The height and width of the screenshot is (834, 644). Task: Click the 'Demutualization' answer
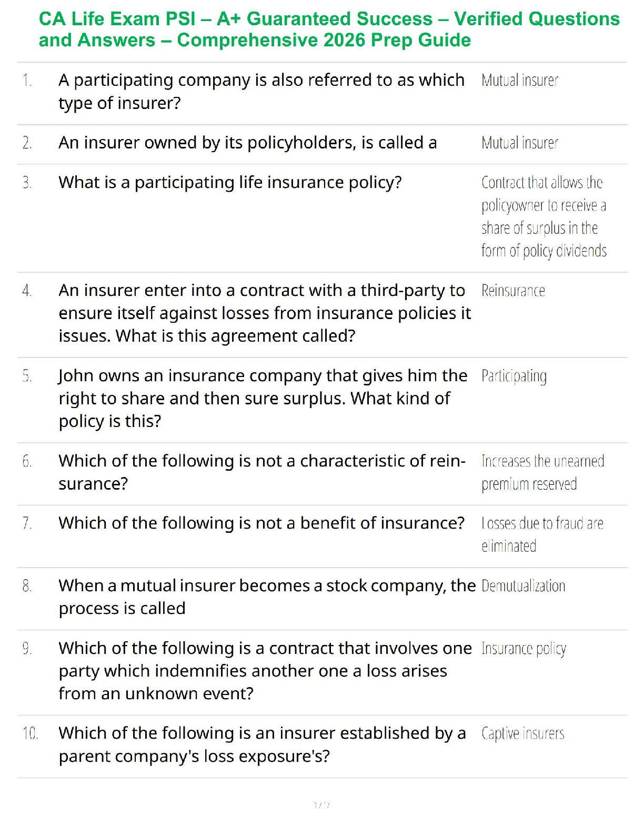pos(523,586)
